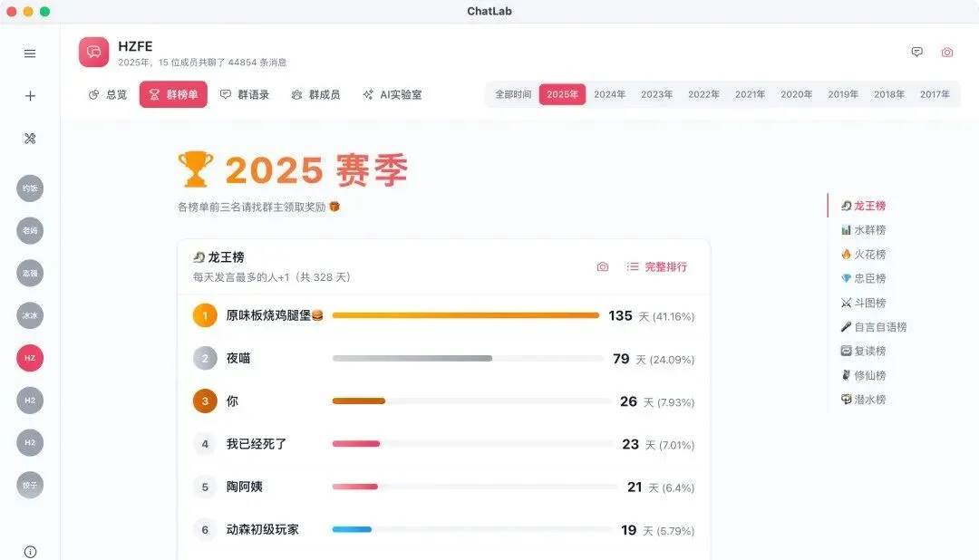Jump to 火花榜 in the right navigation
Screen dimensions: 979x560
click(x=864, y=255)
